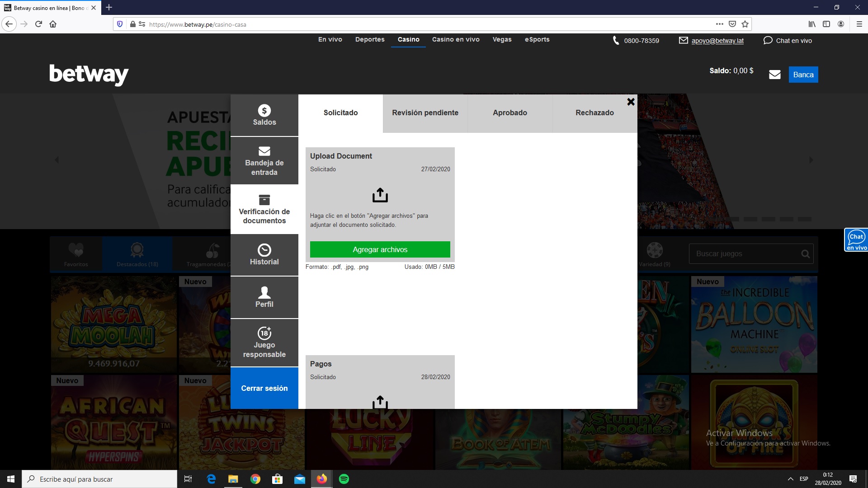The height and width of the screenshot is (488, 868).
Task: Open Chrome from the taskbar
Action: click(x=255, y=479)
